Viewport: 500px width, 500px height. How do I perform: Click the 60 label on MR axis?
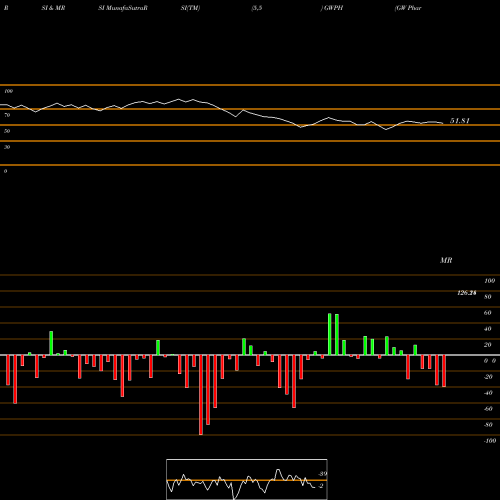(488, 313)
